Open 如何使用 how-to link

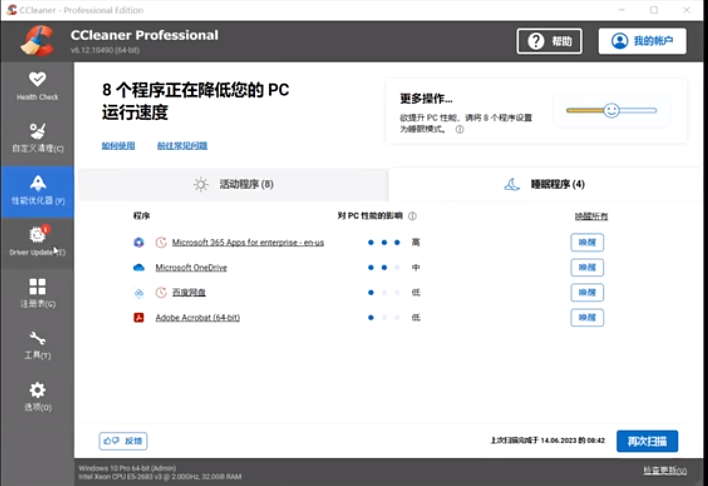click(x=118, y=145)
